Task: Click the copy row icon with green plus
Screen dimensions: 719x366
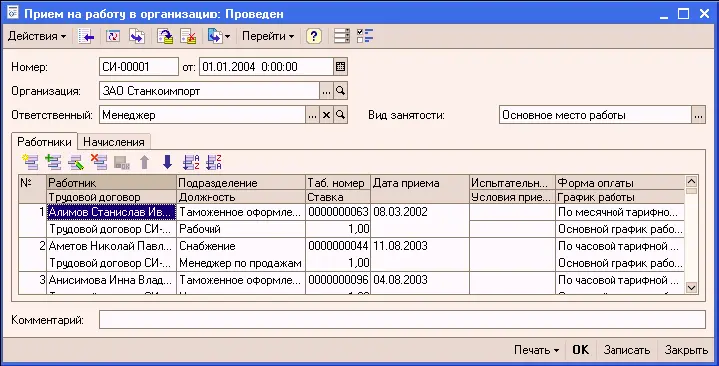Action: coord(53,162)
